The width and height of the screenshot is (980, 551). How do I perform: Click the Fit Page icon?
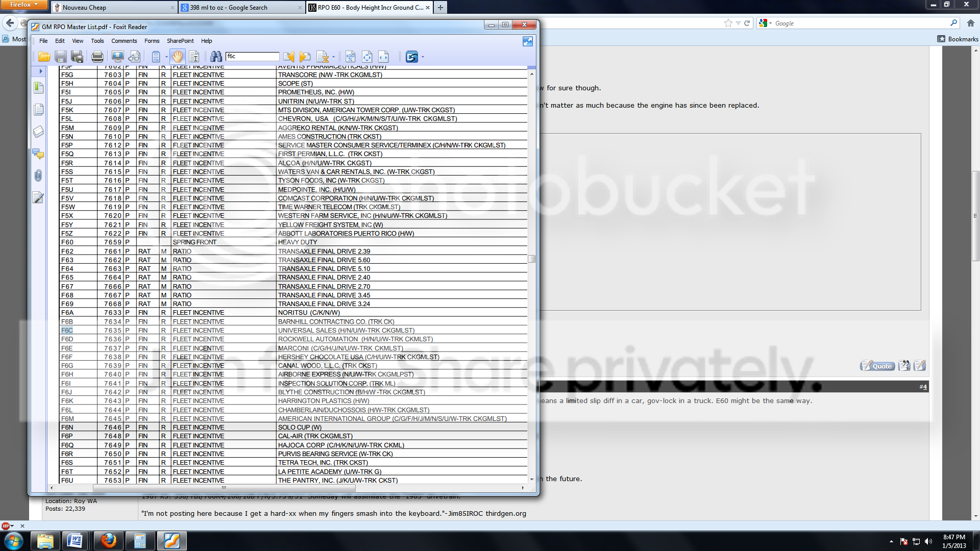click(367, 57)
